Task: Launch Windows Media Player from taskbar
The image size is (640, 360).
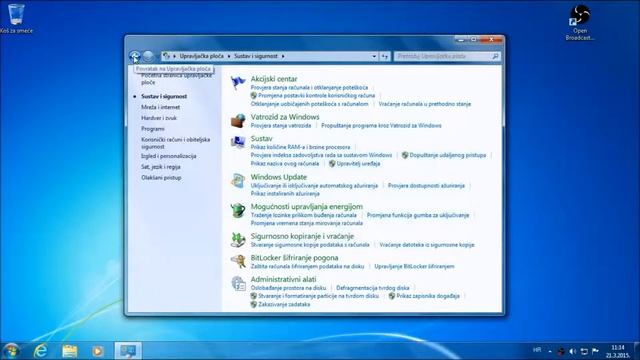Action: [x=98, y=351]
